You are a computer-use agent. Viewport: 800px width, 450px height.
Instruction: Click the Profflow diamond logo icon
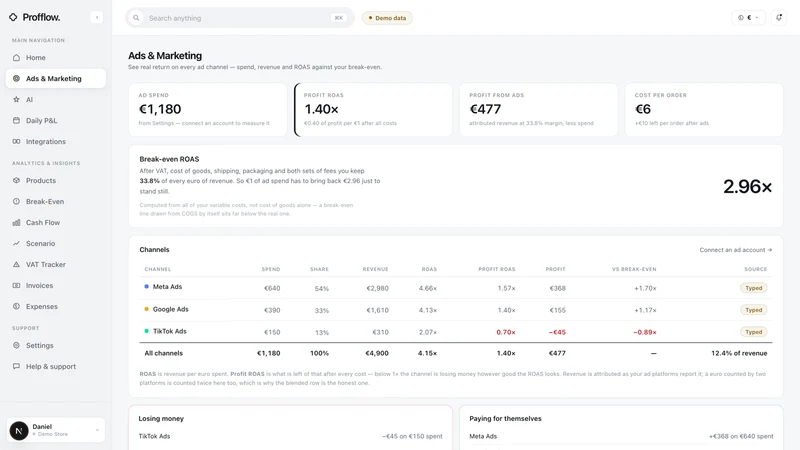pyautogui.click(x=13, y=17)
